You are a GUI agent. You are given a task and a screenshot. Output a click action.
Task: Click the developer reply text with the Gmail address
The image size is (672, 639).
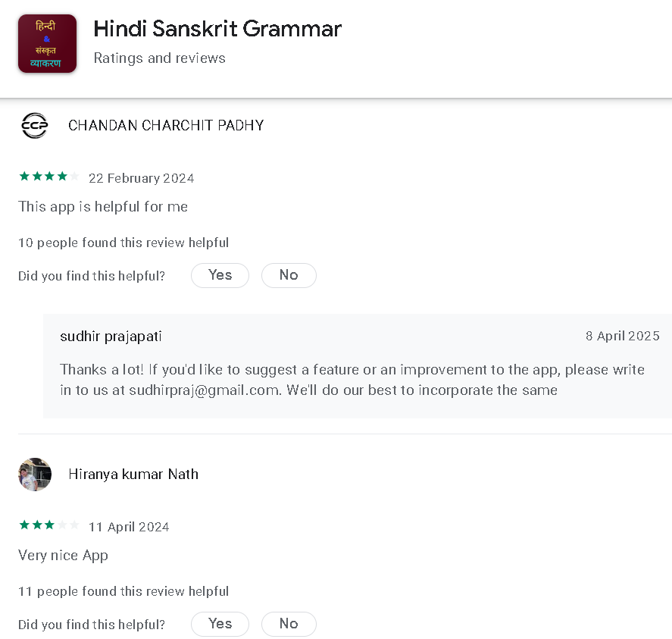(x=352, y=381)
